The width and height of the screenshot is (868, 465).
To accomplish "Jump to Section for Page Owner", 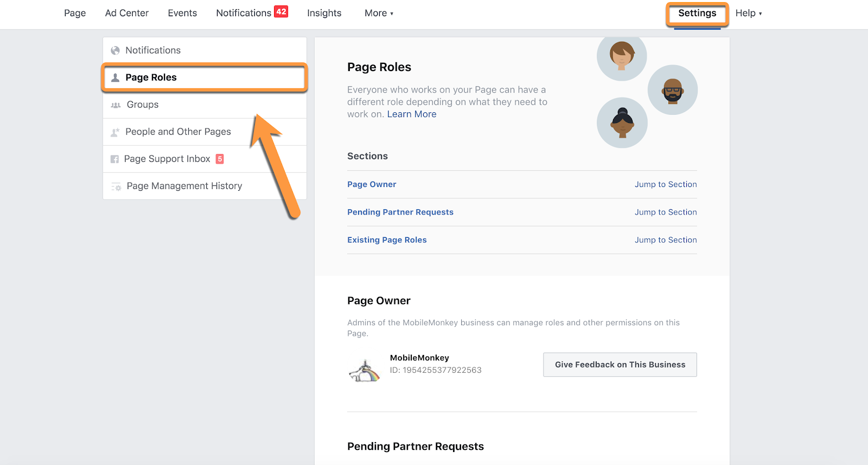I will pyautogui.click(x=666, y=184).
